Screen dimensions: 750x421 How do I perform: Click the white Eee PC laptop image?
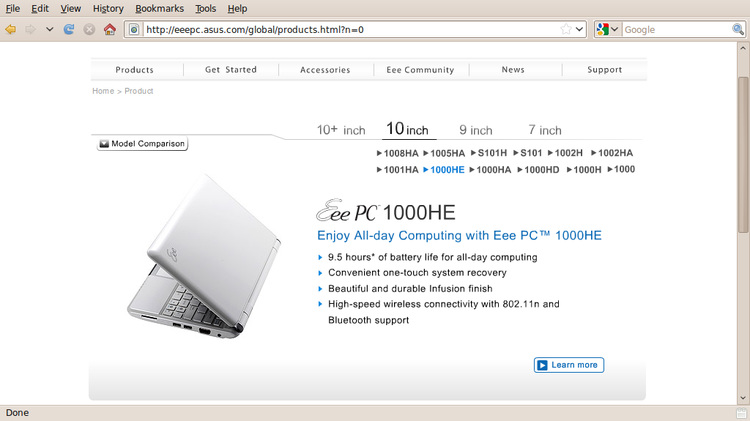pos(205,256)
